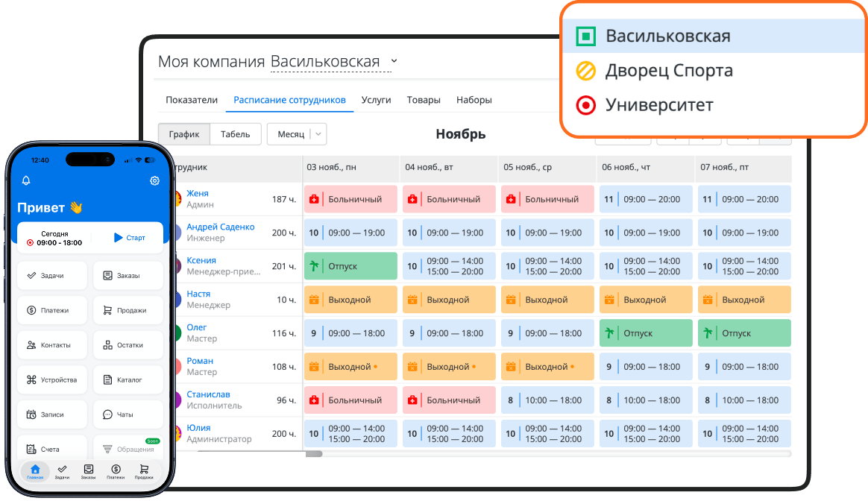The image size is (868, 501).
Task: Open Записи tile on phone
Action: pyautogui.click(x=52, y=414)
